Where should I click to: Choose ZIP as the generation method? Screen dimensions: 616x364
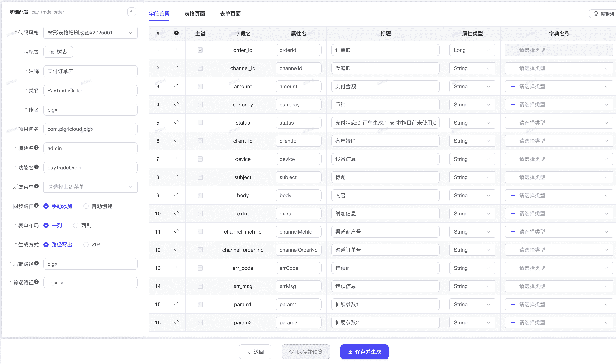(86, 244)
